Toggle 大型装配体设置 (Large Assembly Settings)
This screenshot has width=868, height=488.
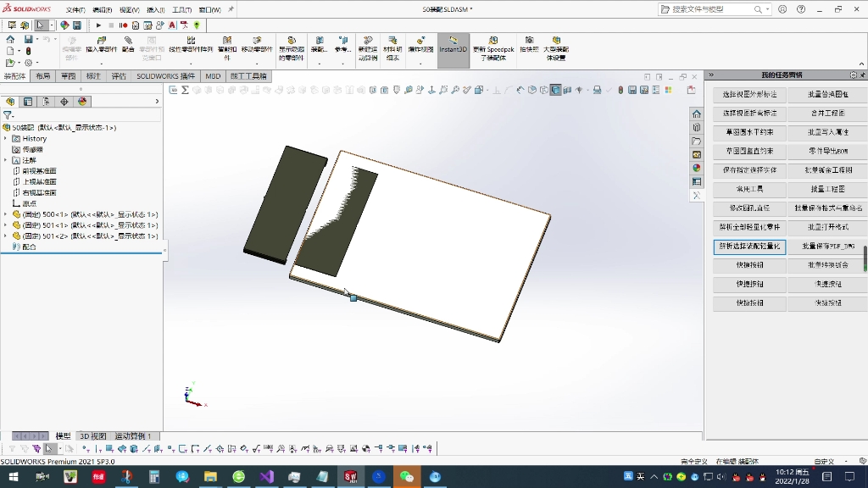coord(557,47)
